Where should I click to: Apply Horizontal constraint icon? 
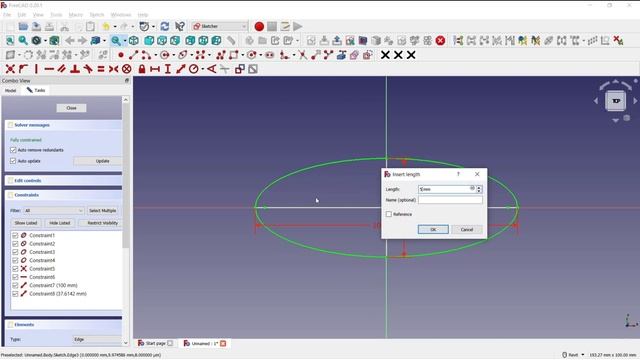[x=49, y=69]
